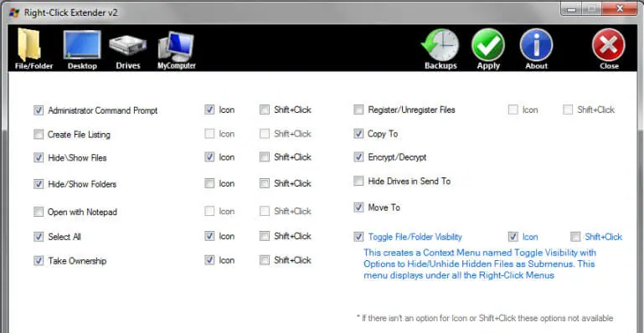Viewport: 644px width, 333px height.
Task: Uncheck the Take Ownership option
Action: [39, 260]
